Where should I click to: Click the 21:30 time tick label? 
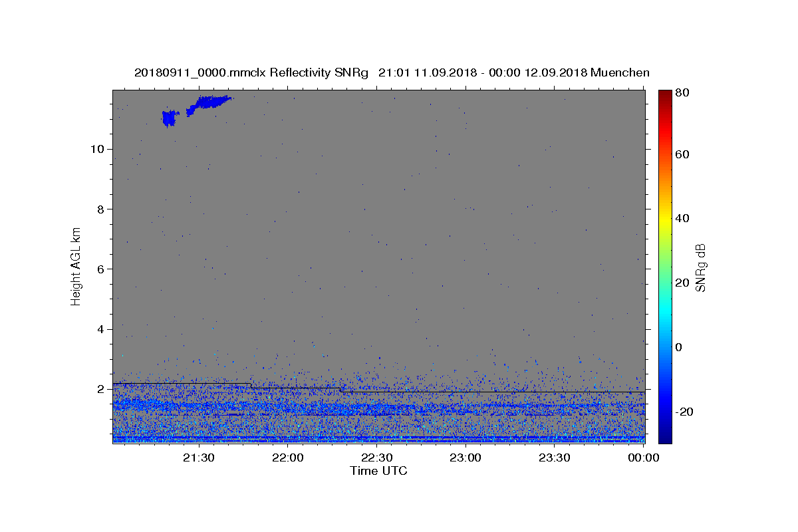[199, 458]
